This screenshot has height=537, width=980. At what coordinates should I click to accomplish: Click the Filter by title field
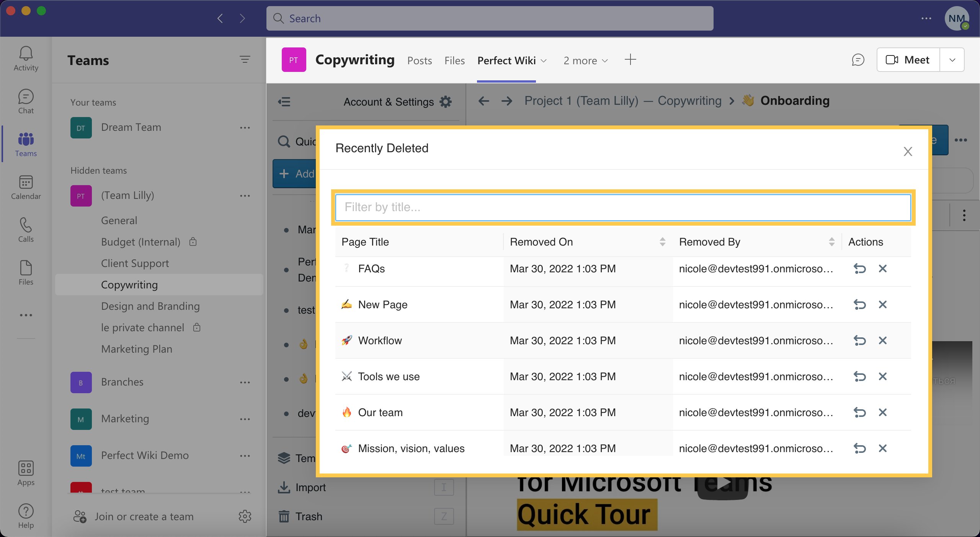pos(623,207)
